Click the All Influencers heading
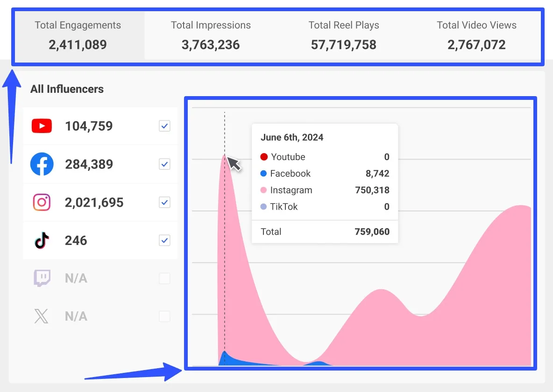 [x=66, y=89]
